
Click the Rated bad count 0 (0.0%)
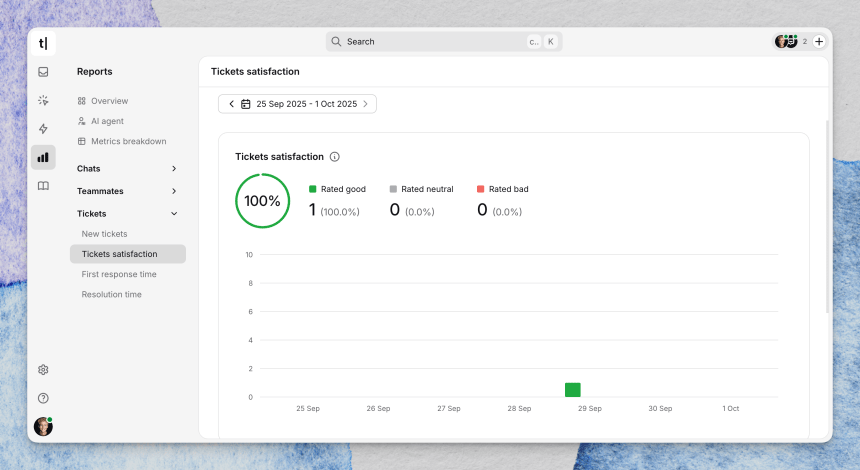point(500,210)
